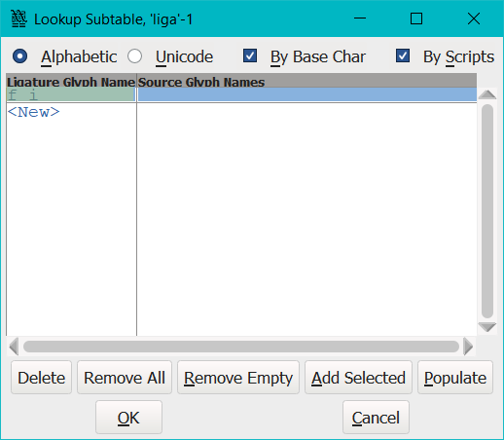Click the vertical scrollbar down arrow
The width and height of the screenshot is (504, 440).
pyautogui.click(x=487, y=327)
